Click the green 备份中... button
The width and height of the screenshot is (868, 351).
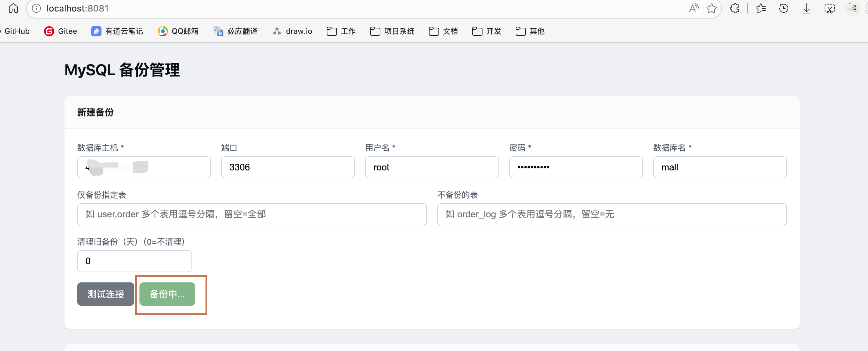coord(167,294)
